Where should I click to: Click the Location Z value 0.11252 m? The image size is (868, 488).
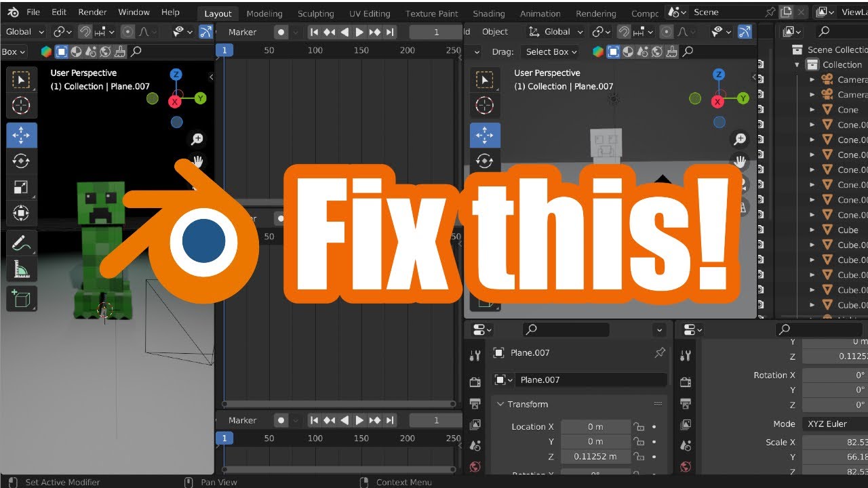595,456
